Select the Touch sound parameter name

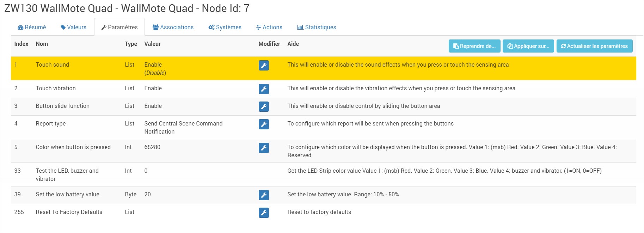click(x=52, y=65)
